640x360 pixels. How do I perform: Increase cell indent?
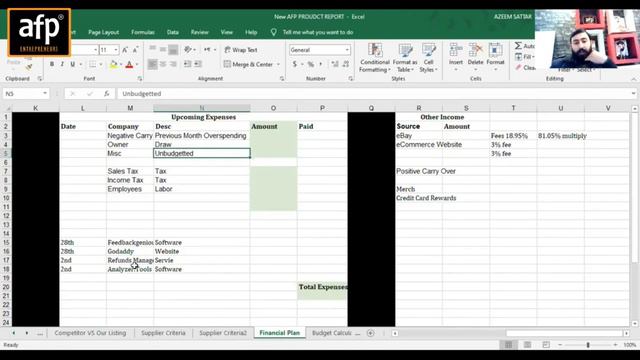[x=198, y=64]
